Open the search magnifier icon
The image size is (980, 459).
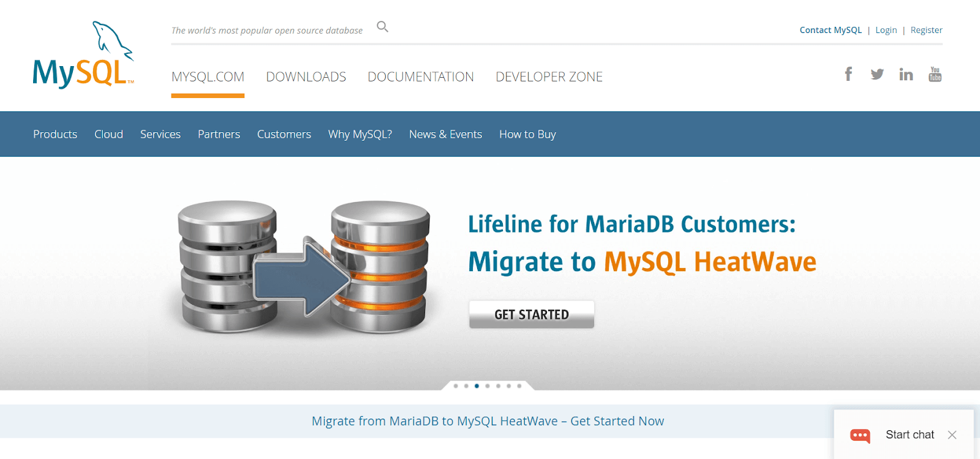pos(383,27)
